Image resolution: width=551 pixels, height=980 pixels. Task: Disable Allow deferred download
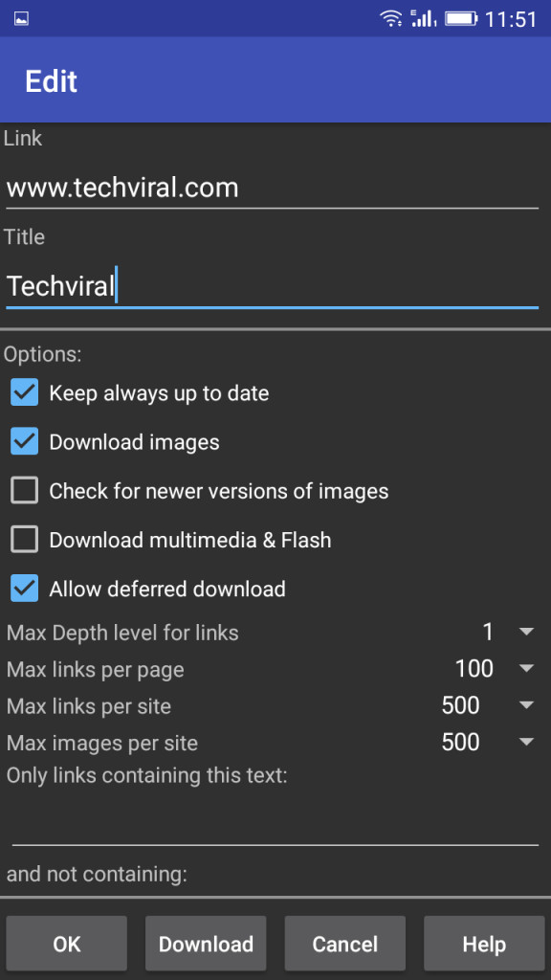click(23, 588)
